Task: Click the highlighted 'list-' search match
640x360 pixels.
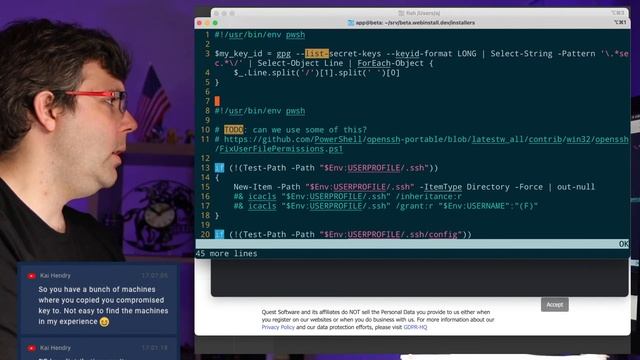Action: coord(317,53)
